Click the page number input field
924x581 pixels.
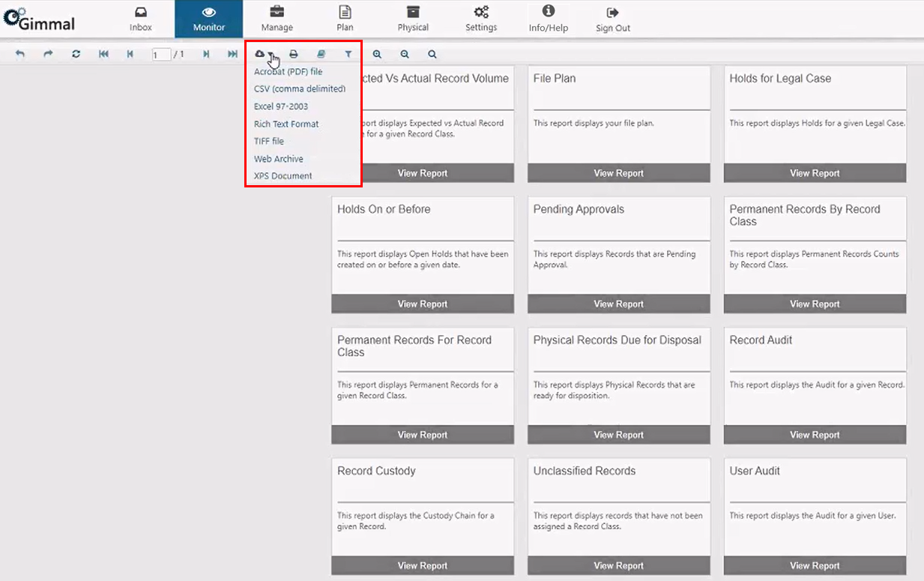click(160, 55)
